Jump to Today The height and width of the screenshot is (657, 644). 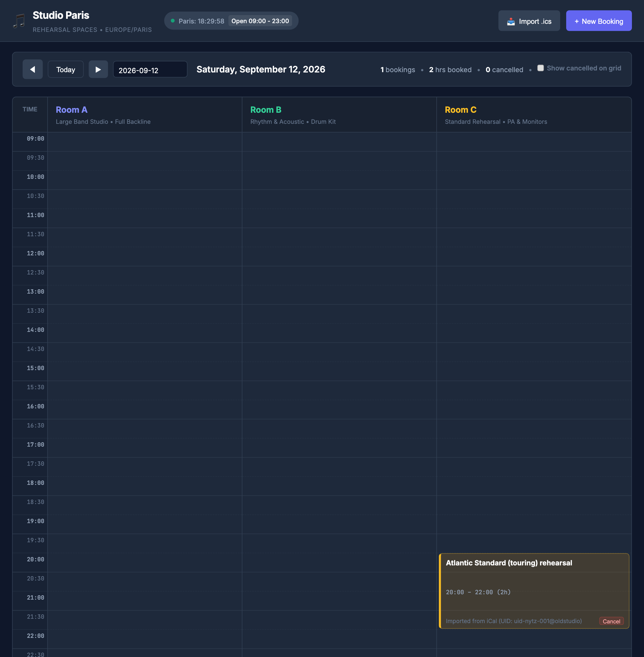pos(66,69)
